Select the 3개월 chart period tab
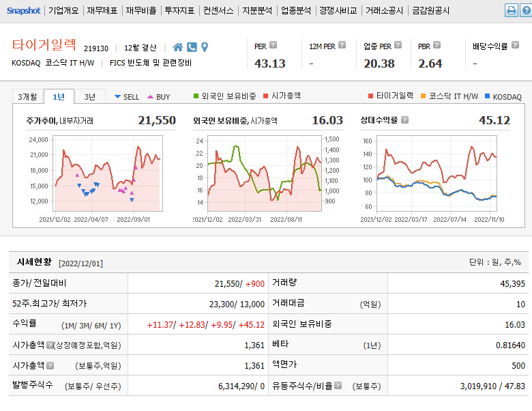Image resolution: width=532 pixels, height=411 pixels. pyautogui.click(x=27, y=97)
